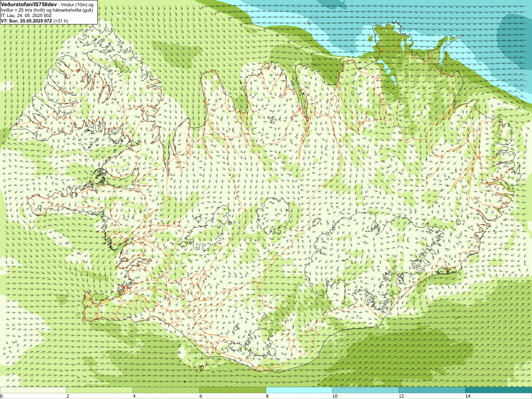Click the 6–8 m/s olive green color bar segment
Screen dimensions: 532x399
[233, 390]
